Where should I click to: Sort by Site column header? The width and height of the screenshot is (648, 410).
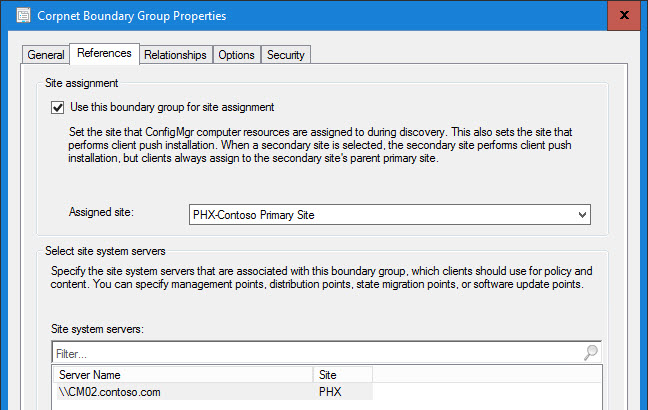tap(340, 373)
